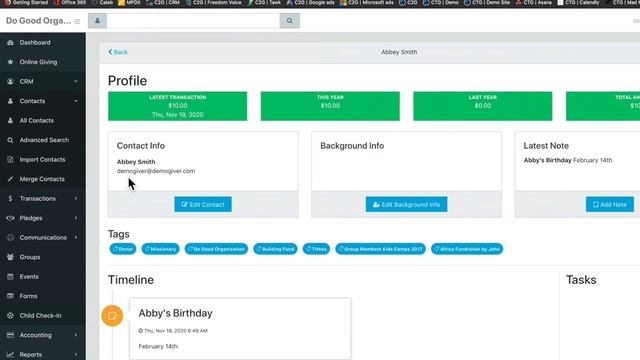Open the Office 365 browser bookmark

pos(71,3)
